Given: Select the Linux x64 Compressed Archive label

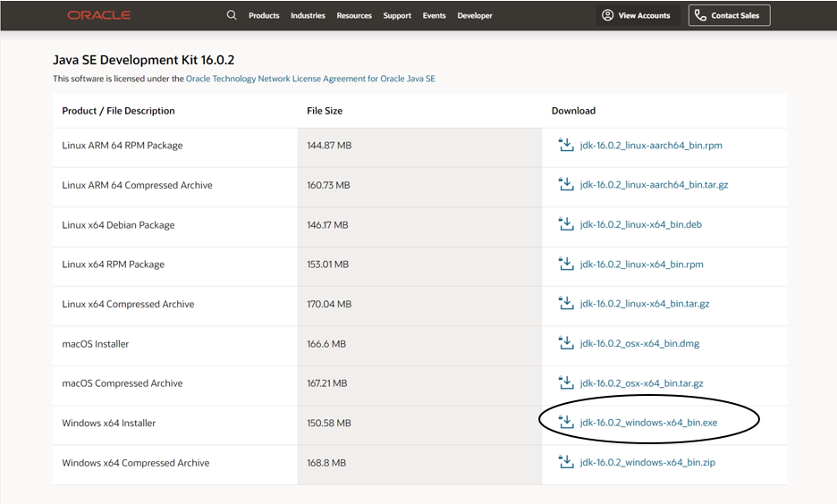Looking at the screenshot, I should click(x=128, y=304).
